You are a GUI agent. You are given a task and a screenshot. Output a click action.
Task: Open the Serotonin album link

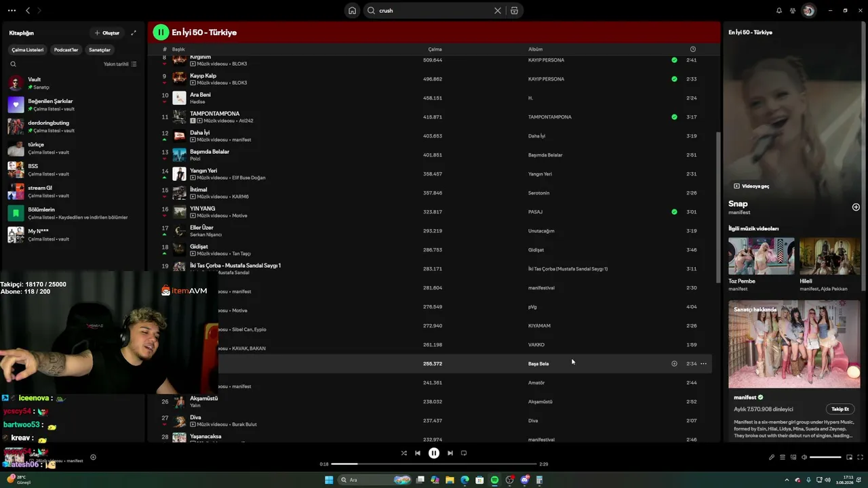pos(539,193)
